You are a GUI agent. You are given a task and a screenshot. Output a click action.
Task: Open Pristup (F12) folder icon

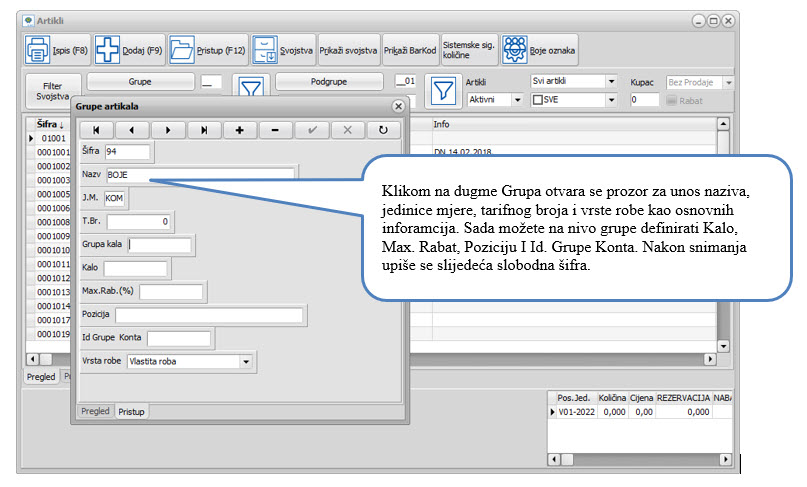tap(182, 50)
